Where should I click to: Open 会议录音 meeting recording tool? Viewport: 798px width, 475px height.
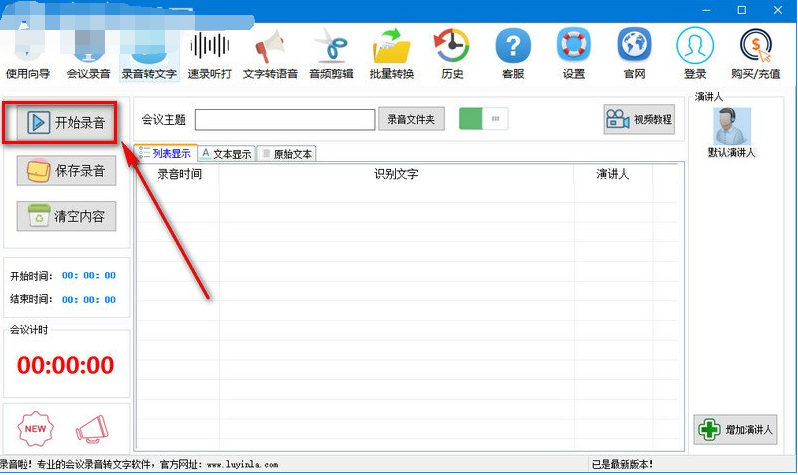click(89, 55)
